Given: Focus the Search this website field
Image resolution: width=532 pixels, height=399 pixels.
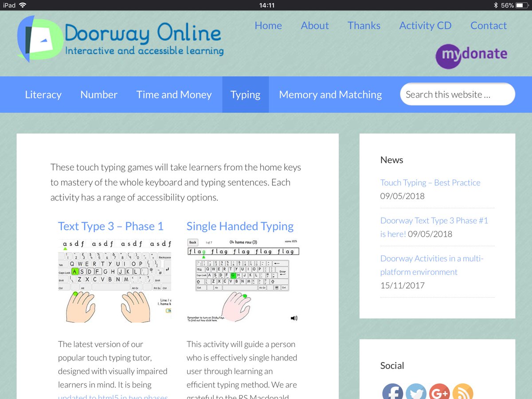Looking at the screenshot, I should [458, 94].
